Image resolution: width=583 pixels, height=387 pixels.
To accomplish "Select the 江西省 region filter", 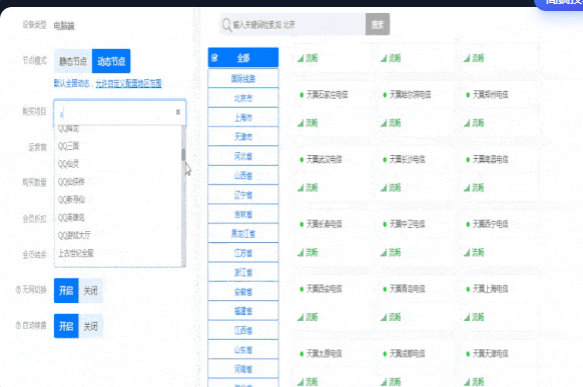I will [243, 330].
